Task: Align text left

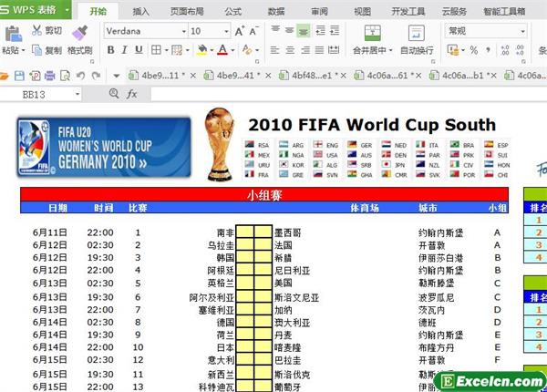Action: click(x=275, y=50)
